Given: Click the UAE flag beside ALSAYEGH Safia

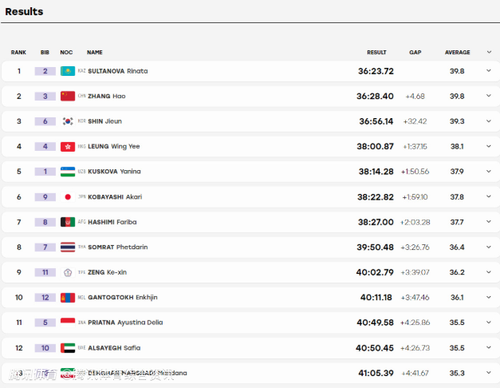Looking at the screenshot, I should pyautogui.click(x=68, y=348).
